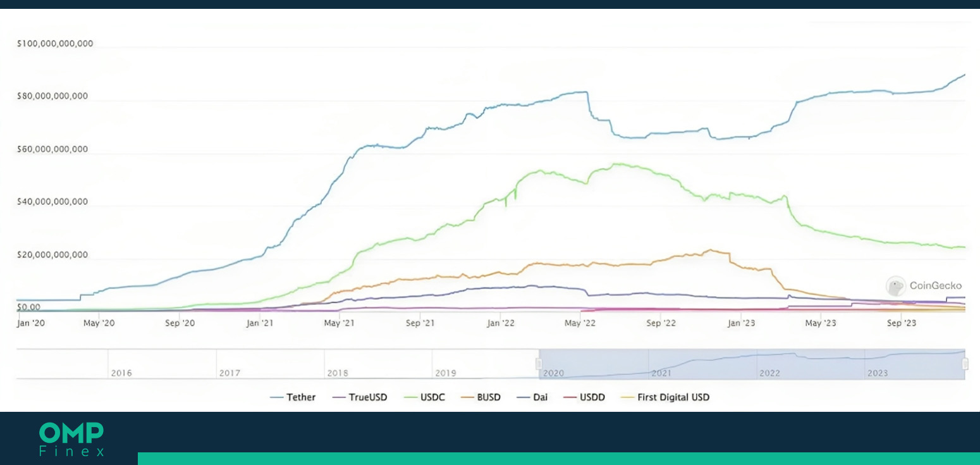Click 2020 label in the navigator
This screenshot has height=465, width=980.
[x=553, y=373]
